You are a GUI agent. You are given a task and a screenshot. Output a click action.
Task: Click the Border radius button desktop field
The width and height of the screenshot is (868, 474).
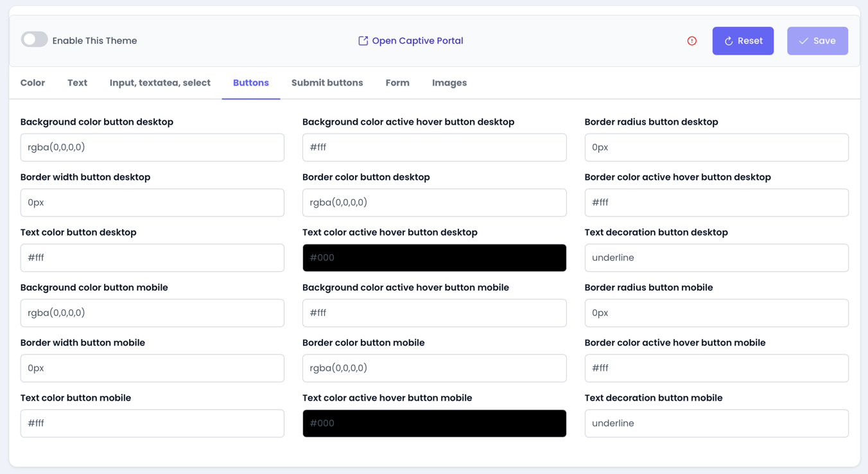pos(716,148)
